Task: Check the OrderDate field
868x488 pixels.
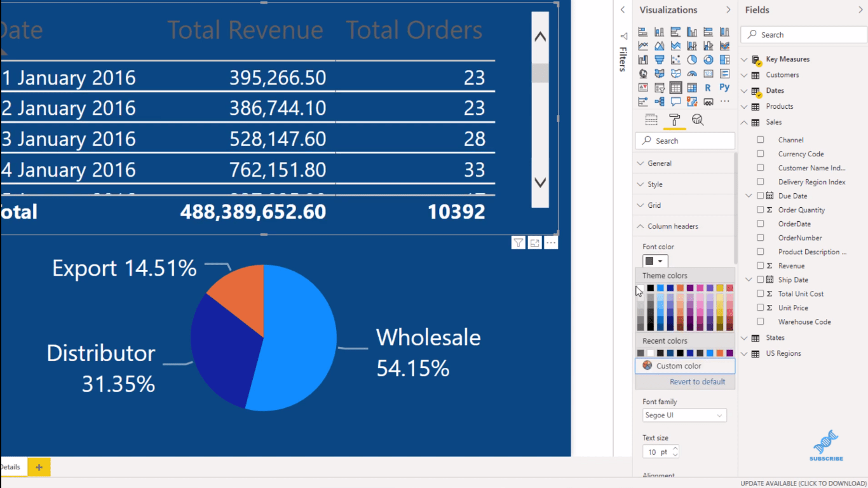Action: pos(760,224)
